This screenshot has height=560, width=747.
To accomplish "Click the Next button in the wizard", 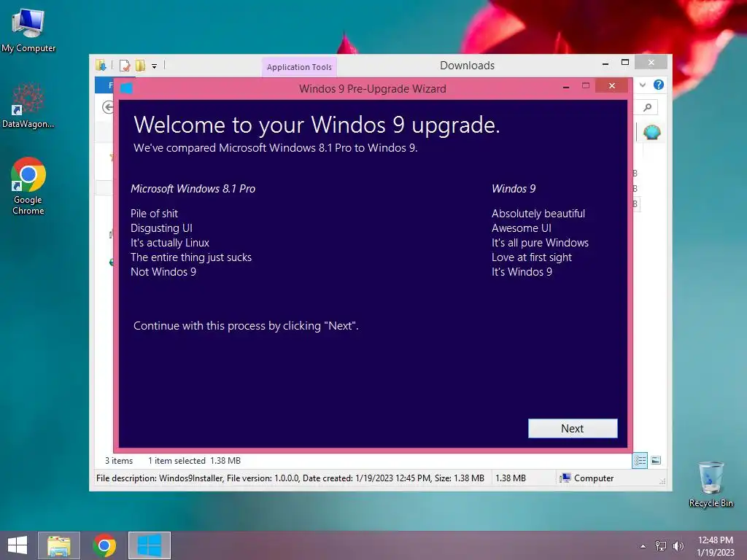I will tap(573, 428).
